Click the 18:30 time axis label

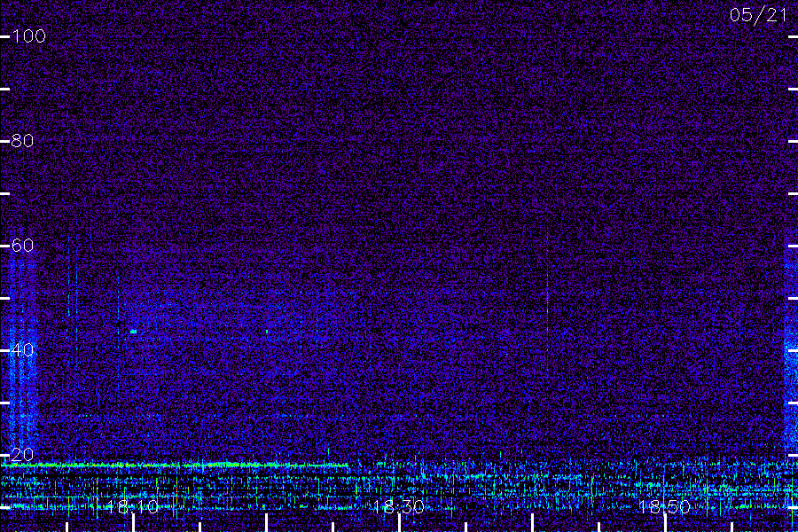click(x=399, y=507)
